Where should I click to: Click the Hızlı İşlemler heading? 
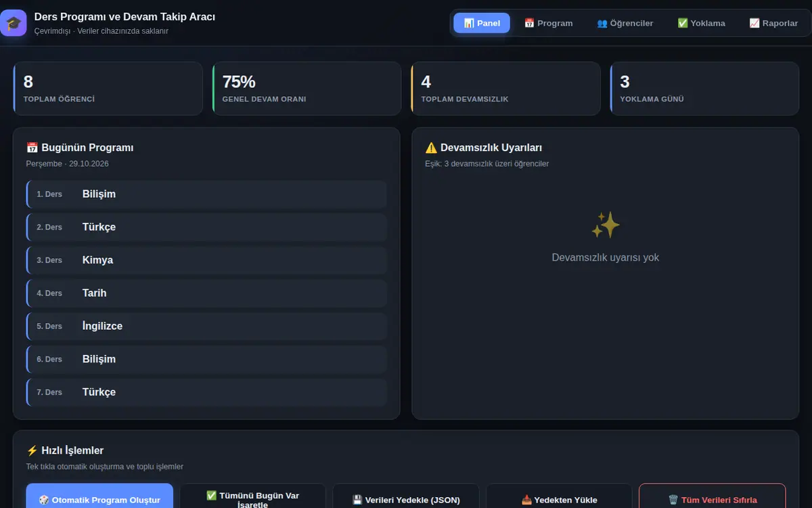65,450
